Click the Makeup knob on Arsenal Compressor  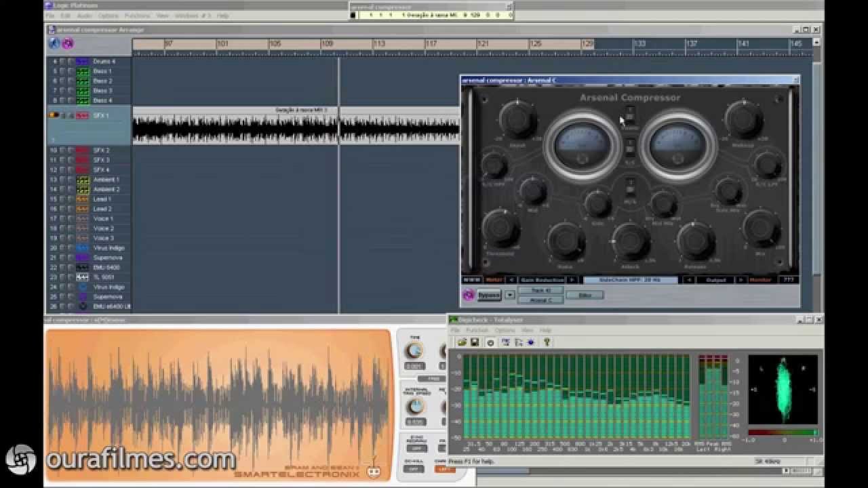744,119
